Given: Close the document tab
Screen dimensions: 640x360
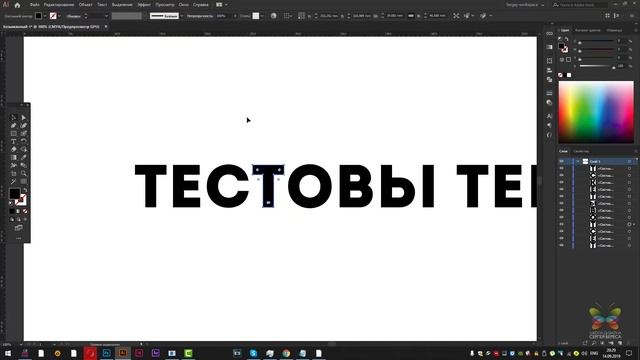Looking at the screenshot, I should point(106,27).
